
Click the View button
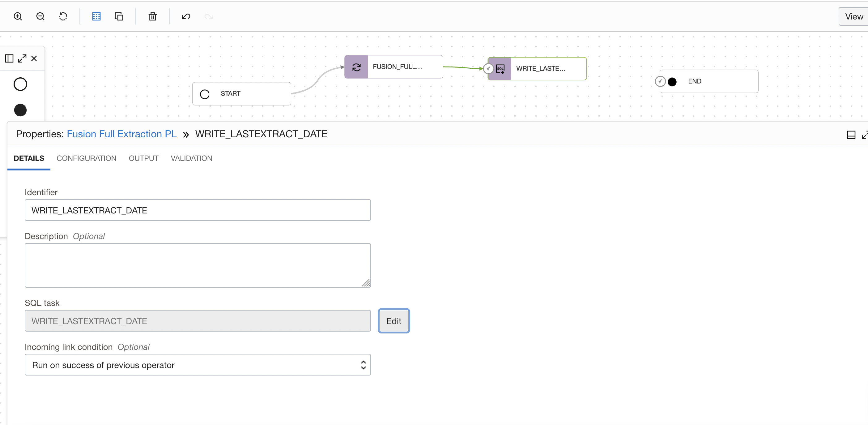point(853,16)
